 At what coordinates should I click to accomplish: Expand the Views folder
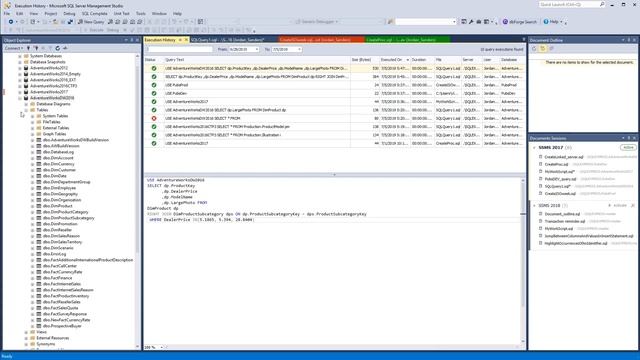pos(26,332)
